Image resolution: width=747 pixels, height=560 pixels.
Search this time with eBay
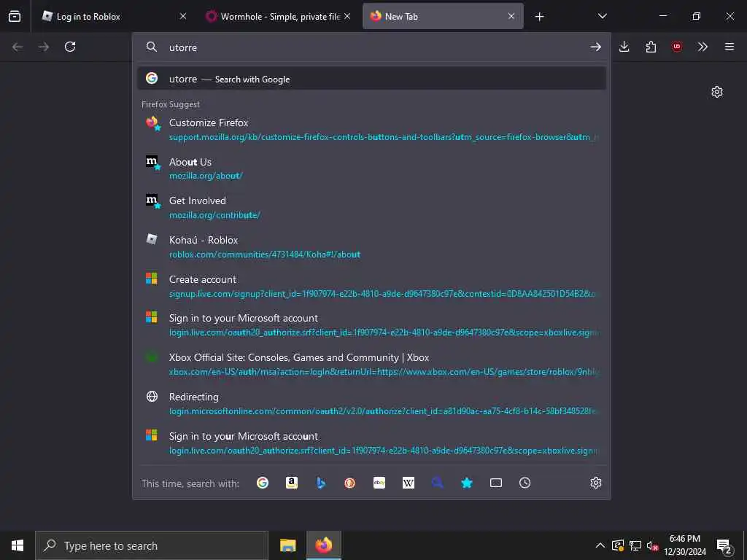pyautogui.click(x=379, y=483)
